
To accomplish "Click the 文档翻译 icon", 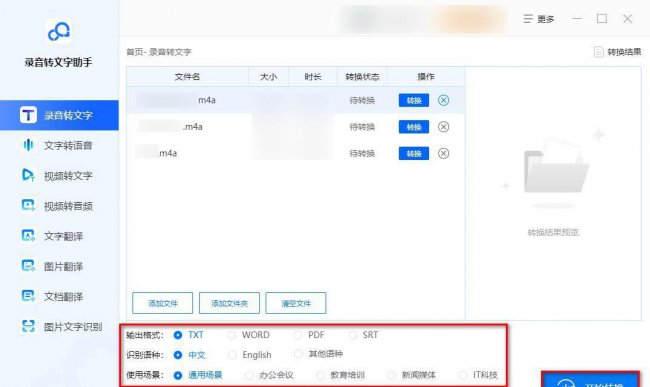I will click(x=28, y=296).
